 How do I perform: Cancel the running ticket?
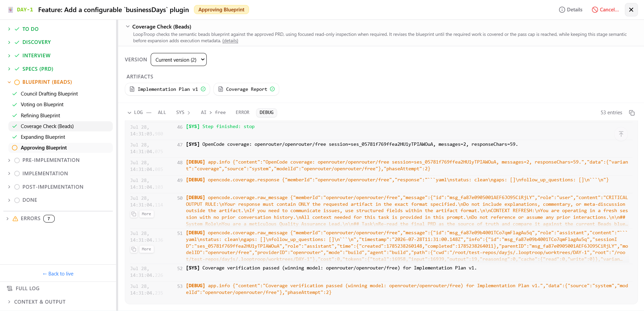(x=605, y=10)
